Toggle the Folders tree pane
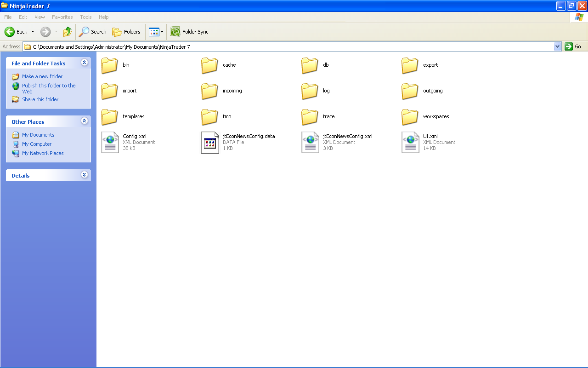The width and height of the screenshot is (588, 368). tap(126, 32)
